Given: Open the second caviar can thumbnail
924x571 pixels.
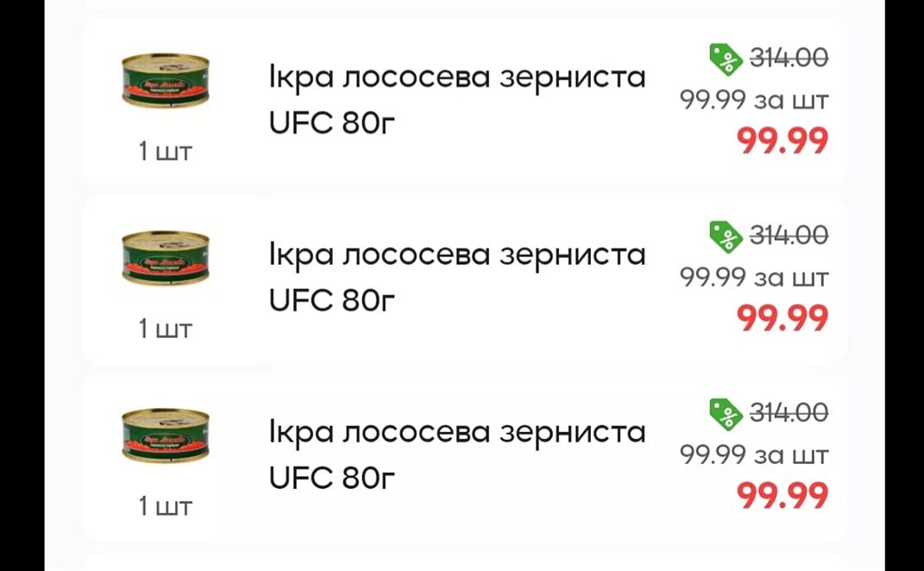Looking at the screenshot, I should [166, 258].
